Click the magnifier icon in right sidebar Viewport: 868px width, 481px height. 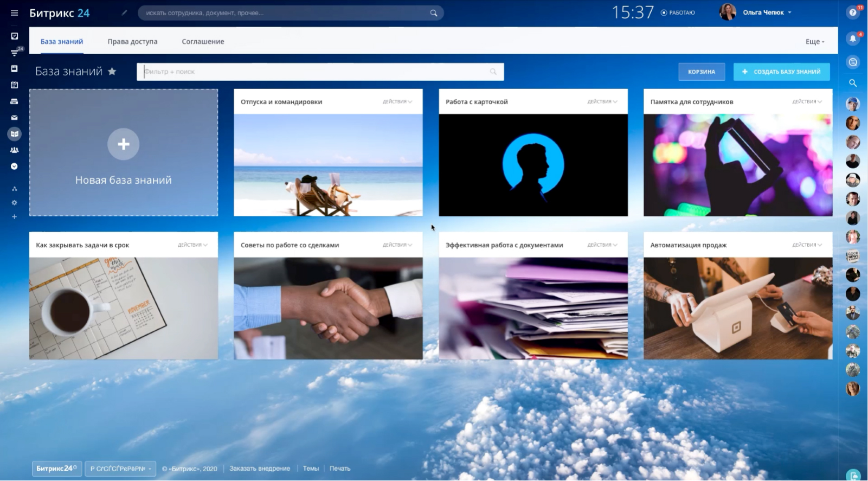click(x=853, y=83)
